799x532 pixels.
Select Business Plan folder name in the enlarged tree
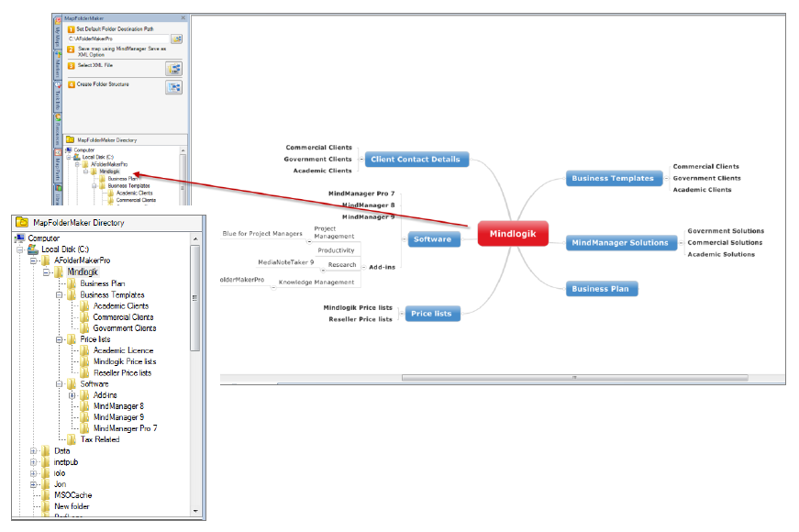pos(103,283)
